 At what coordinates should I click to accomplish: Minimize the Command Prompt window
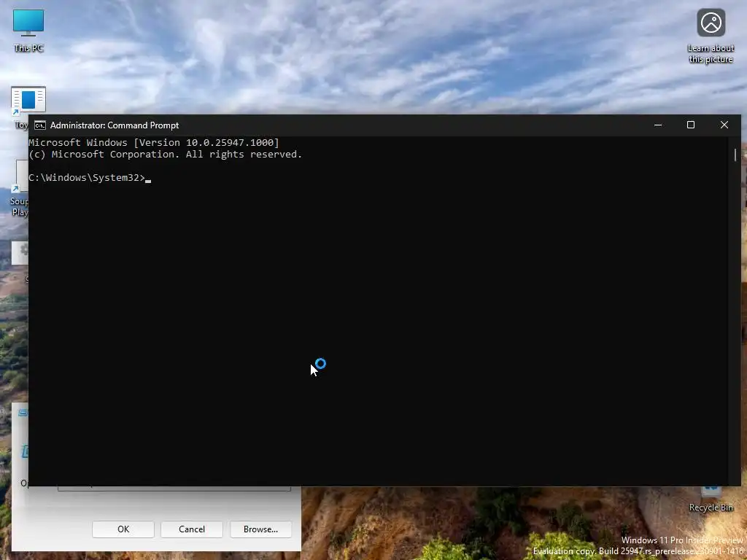click(658, 125)
